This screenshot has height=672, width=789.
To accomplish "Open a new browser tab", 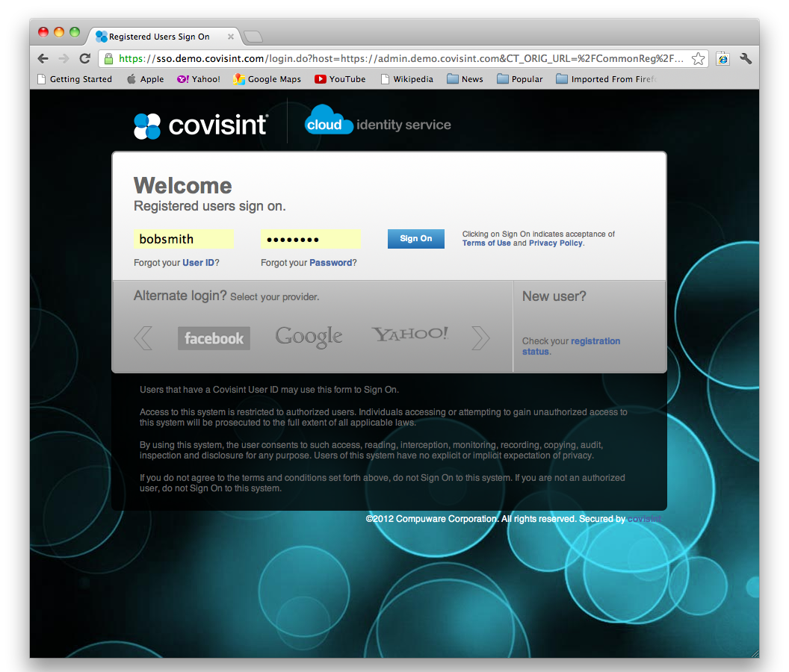I will click(253, 37).
